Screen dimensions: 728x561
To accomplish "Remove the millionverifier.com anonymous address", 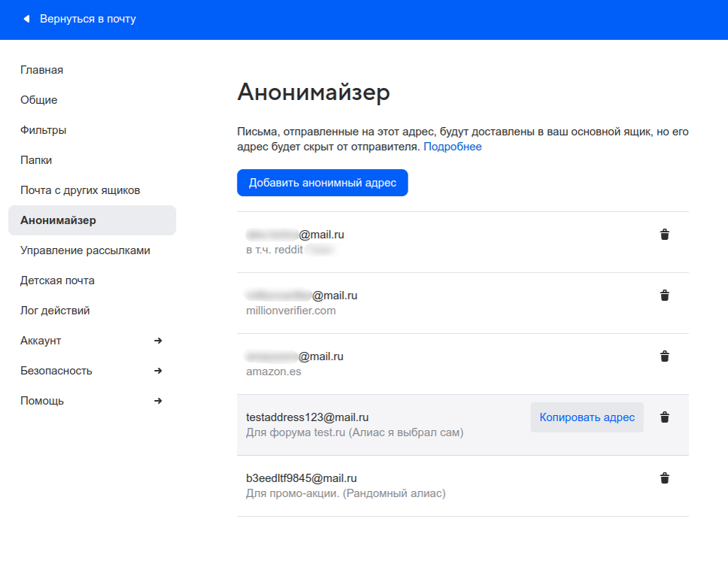I will (x=664, y=295).
